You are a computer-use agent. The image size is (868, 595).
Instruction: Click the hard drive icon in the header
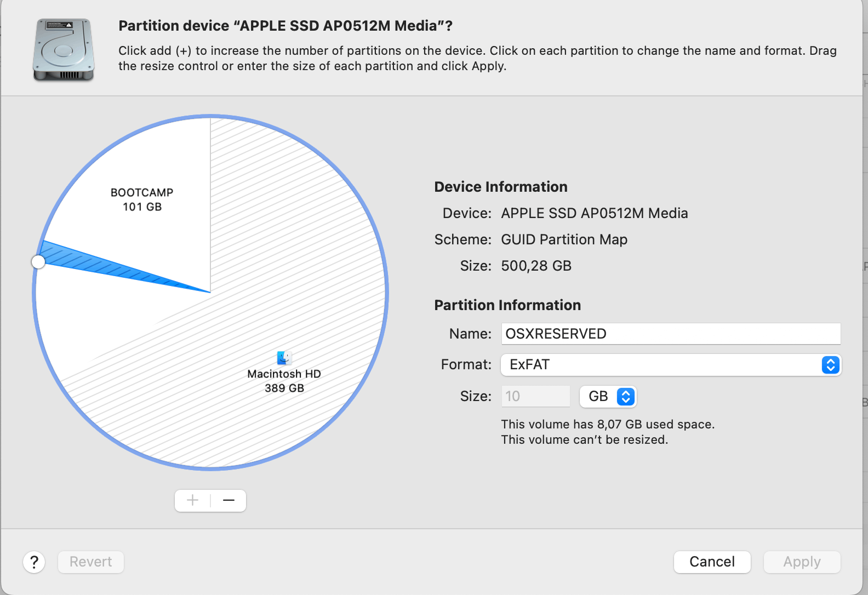[64, 50]
